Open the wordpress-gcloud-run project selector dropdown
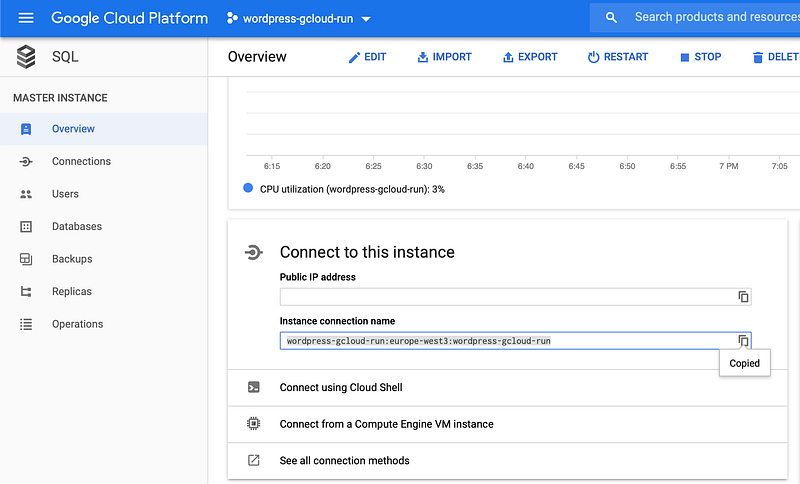The width and height of the screenshot is (800, 484). 298,19
